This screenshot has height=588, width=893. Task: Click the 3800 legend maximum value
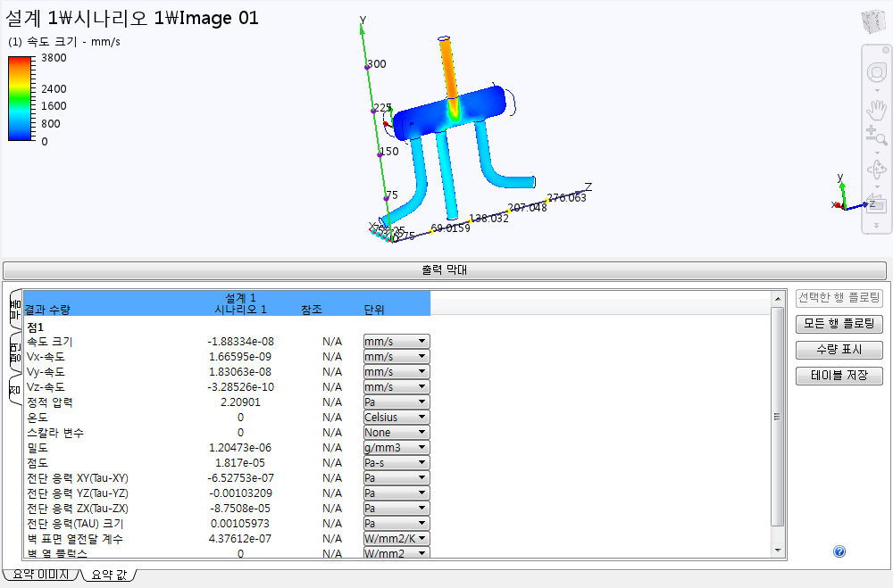click(54, 57)
